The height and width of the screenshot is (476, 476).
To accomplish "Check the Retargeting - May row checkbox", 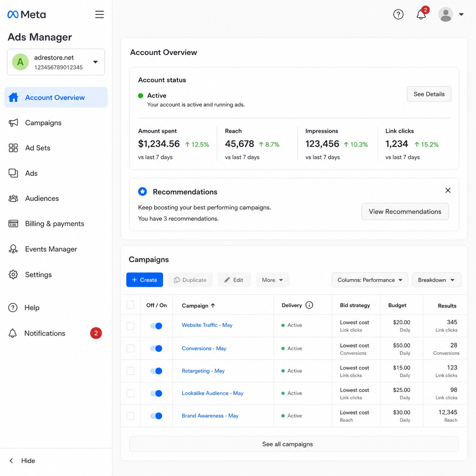I will pyautogui.click(x=131, y=371).
